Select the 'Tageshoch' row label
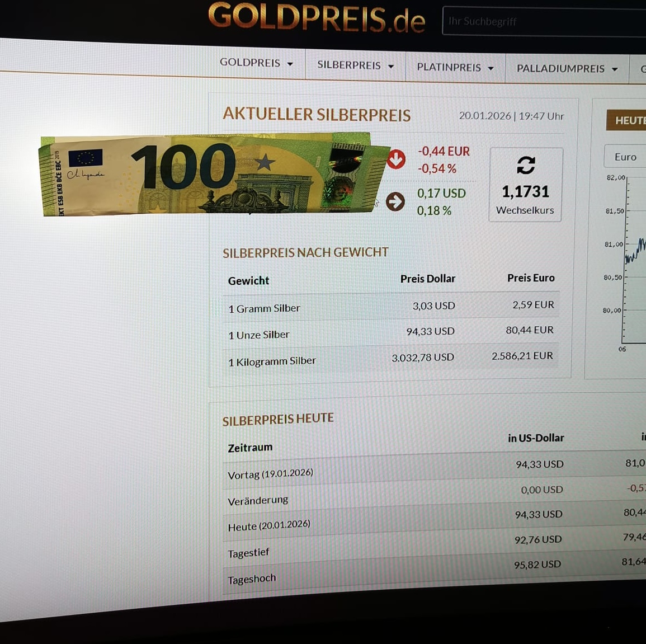 pos(252,579)
